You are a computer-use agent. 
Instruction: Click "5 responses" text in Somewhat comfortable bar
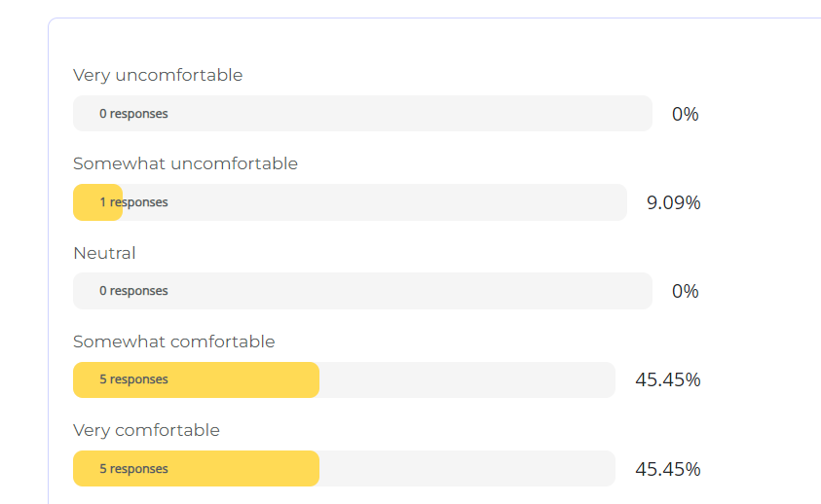click(133, 379)
